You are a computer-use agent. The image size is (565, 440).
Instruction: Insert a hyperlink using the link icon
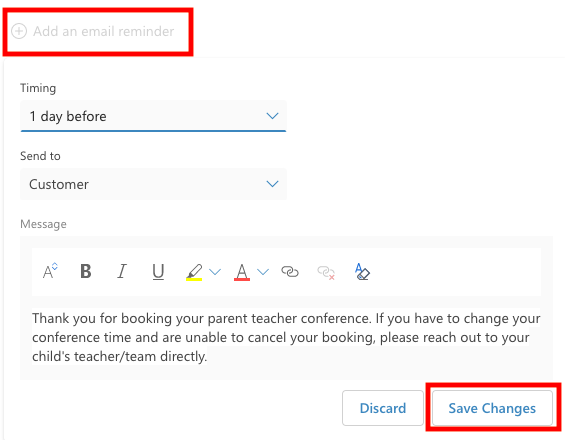click(290, 271)
